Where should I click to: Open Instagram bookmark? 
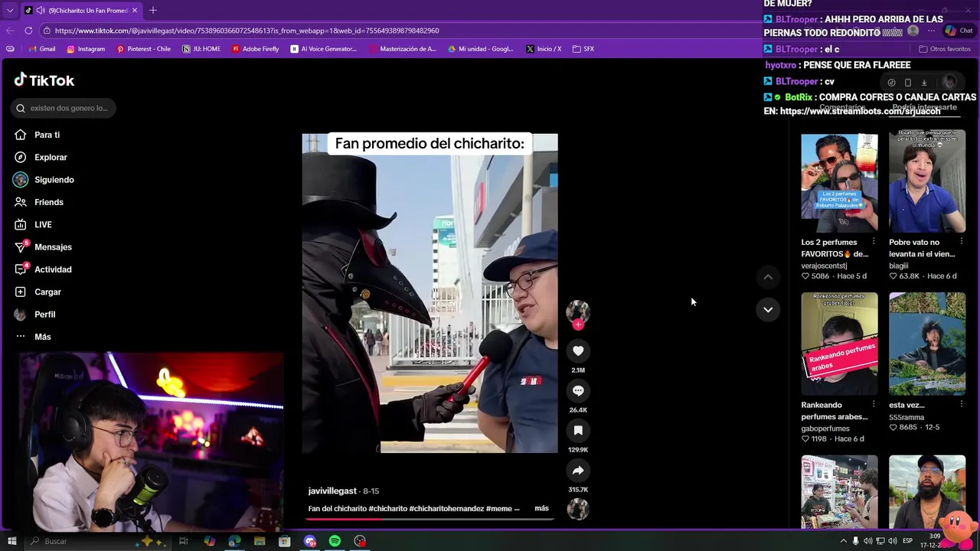[86, 49]
